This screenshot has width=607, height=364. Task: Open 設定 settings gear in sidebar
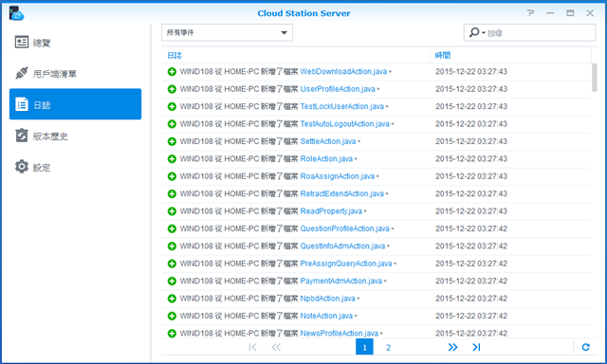(22, 167)
